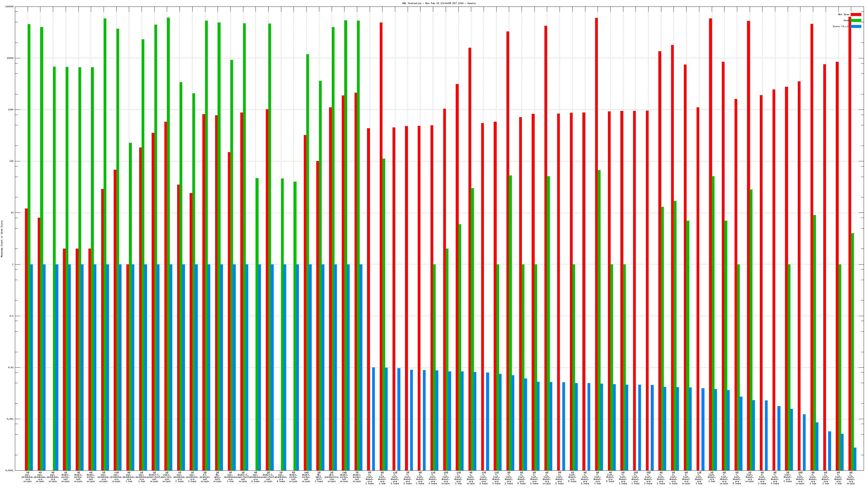This screenshot has width=868, height=488.
Task: Click the blue Score legend swatch
Action: click(856, 26)
